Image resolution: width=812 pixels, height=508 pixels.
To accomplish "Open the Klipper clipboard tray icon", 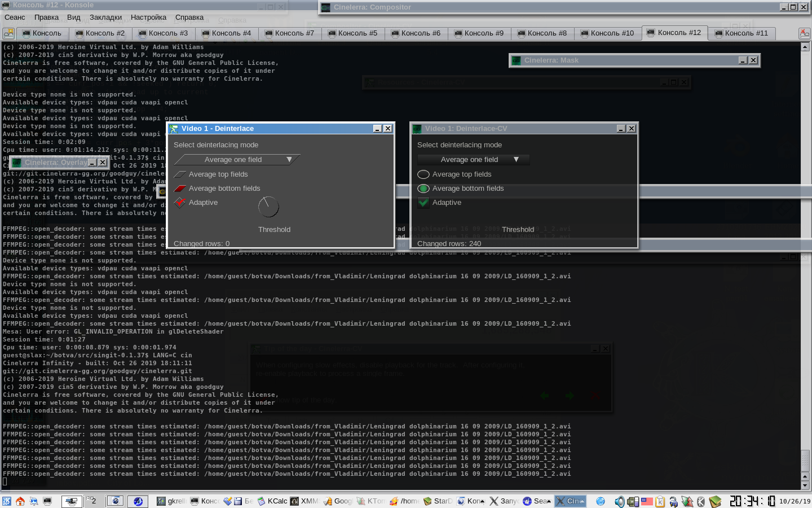I will (x=660, y=501).
